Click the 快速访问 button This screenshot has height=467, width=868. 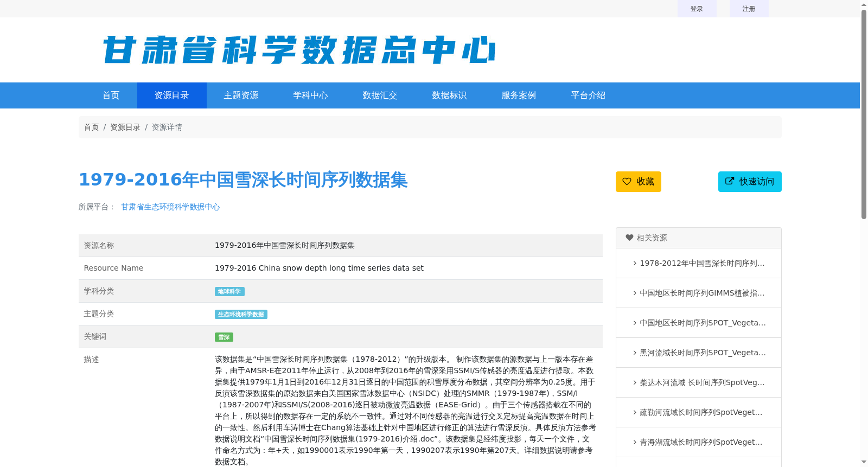750,182
